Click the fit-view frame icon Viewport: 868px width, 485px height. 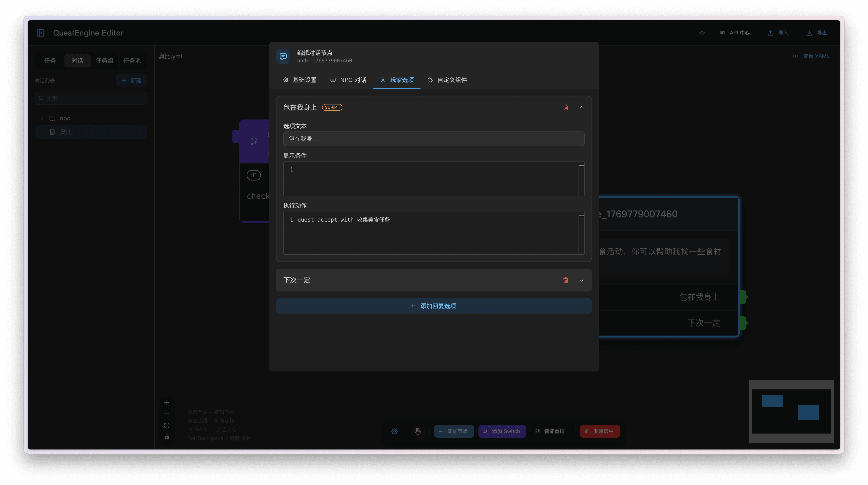pyautogui.click(x=167, y=425)
